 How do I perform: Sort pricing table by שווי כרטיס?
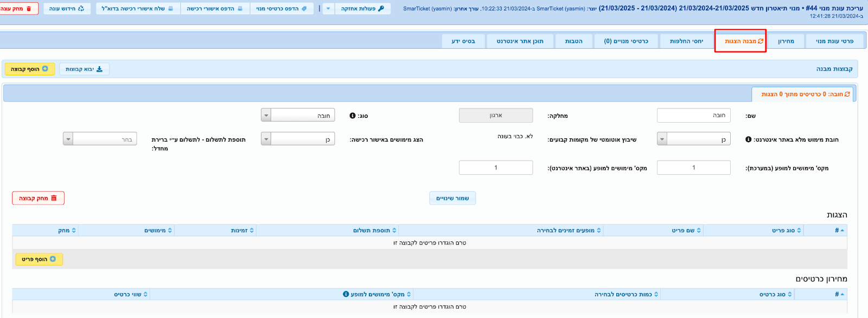pos(131,294)
